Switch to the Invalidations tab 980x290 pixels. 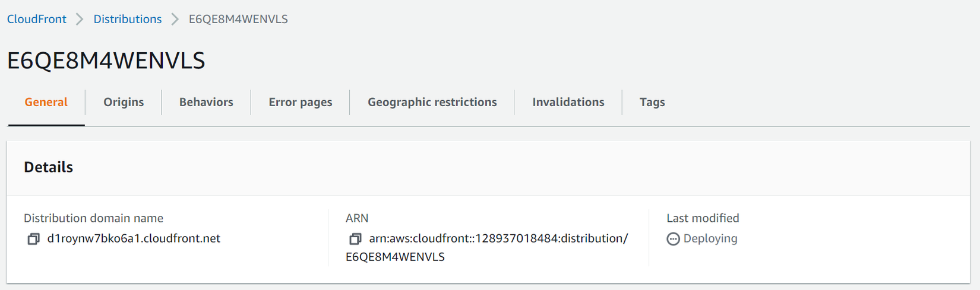point(568,102)
